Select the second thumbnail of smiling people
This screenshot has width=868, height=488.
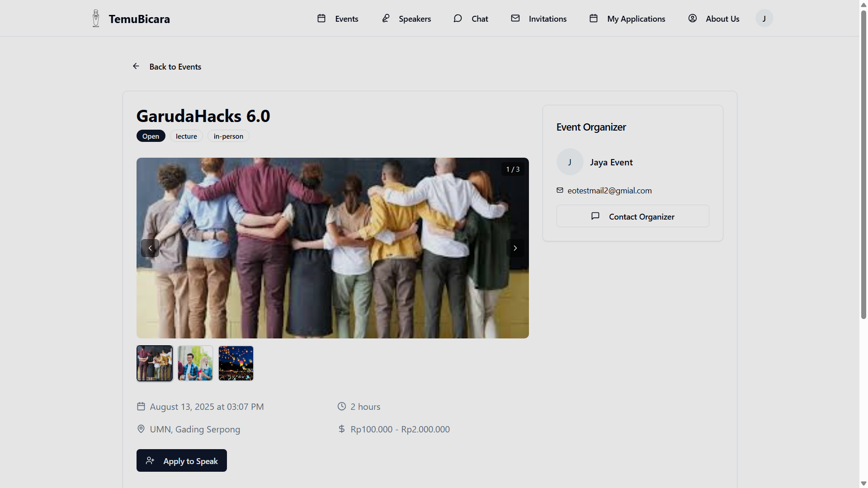click(195, 363)
